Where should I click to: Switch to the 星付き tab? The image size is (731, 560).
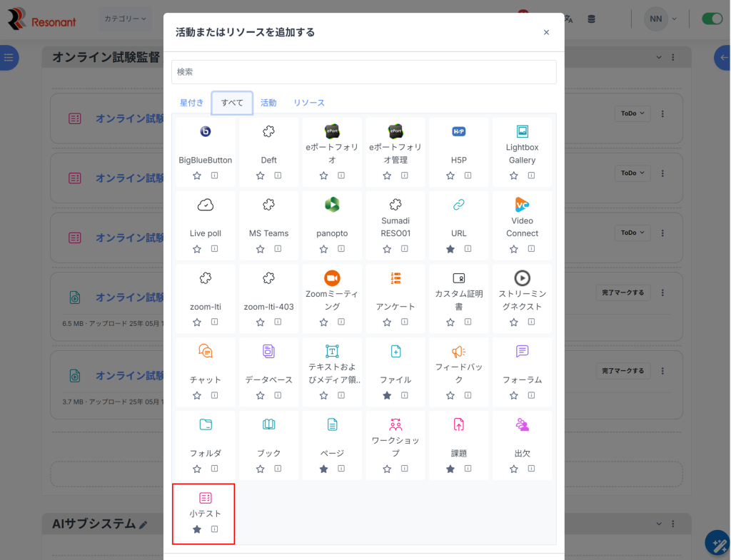pos(191,103)
